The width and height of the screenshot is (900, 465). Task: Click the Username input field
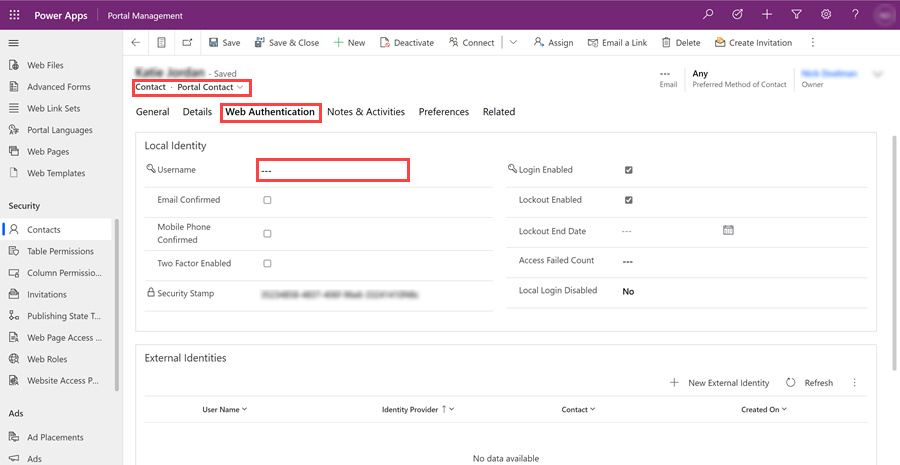click(332, 170)
